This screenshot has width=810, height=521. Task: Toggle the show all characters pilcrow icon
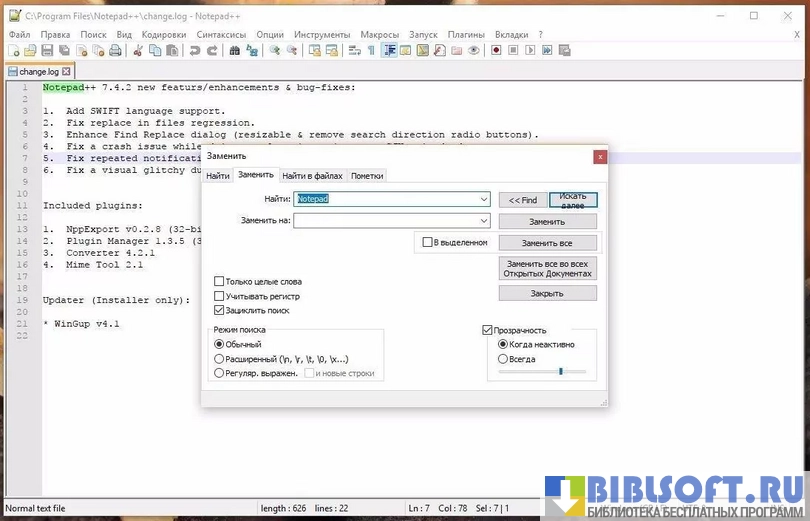click(371, 50)
